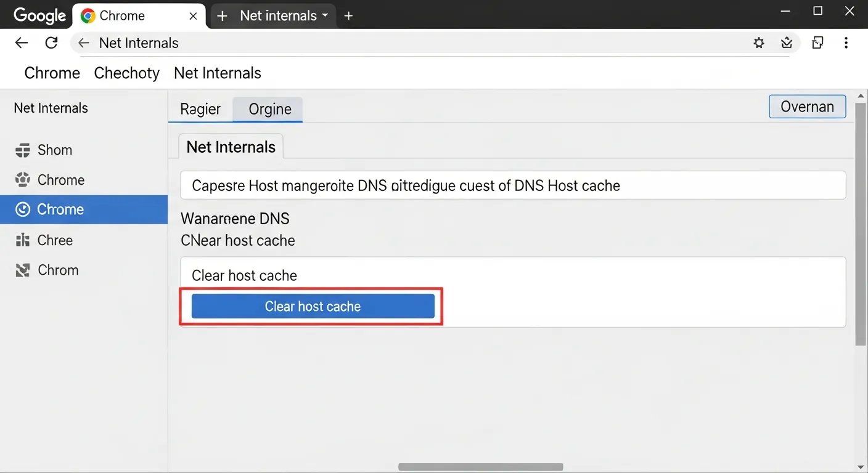Screen dimensions: 868x473
Task: Switch to the Ragier tab
Action: point(200,109)
